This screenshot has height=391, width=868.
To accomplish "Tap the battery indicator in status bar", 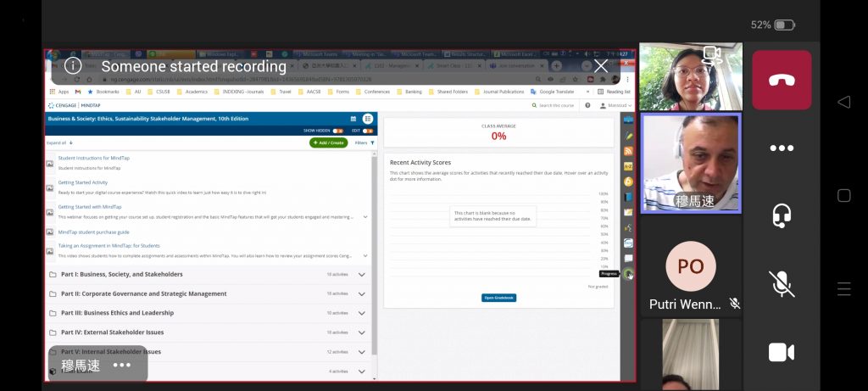I will (784, 25).
